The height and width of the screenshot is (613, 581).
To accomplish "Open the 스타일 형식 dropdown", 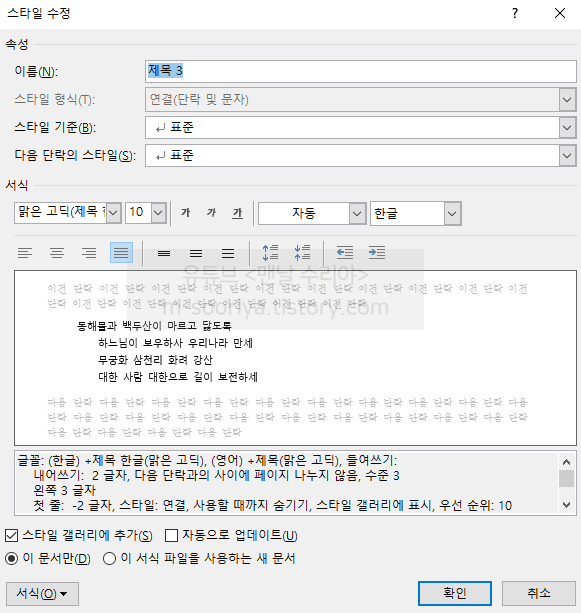I will [567, 100].
